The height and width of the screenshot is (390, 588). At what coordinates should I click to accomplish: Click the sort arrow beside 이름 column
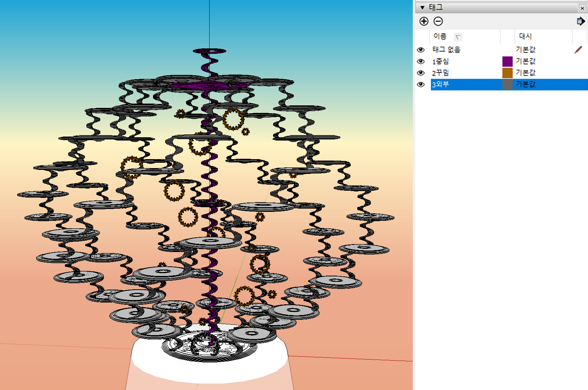(x=458, y=37)
